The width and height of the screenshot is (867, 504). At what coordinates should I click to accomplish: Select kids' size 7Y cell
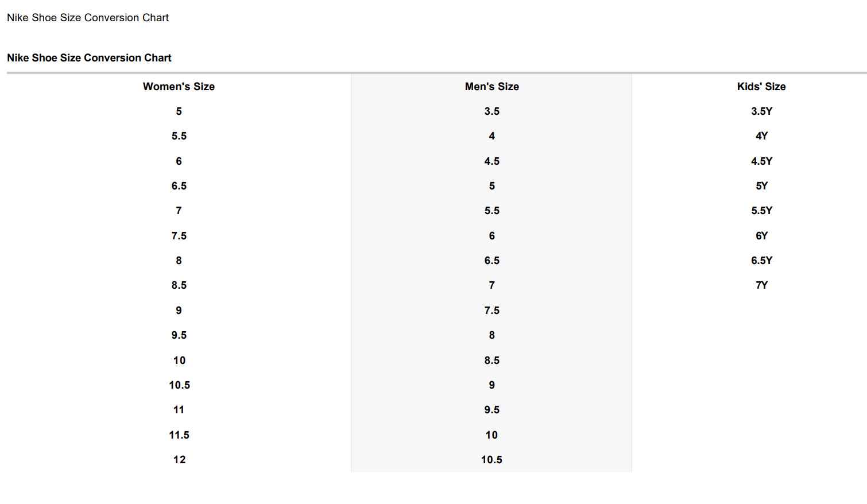tap(761, 285)
